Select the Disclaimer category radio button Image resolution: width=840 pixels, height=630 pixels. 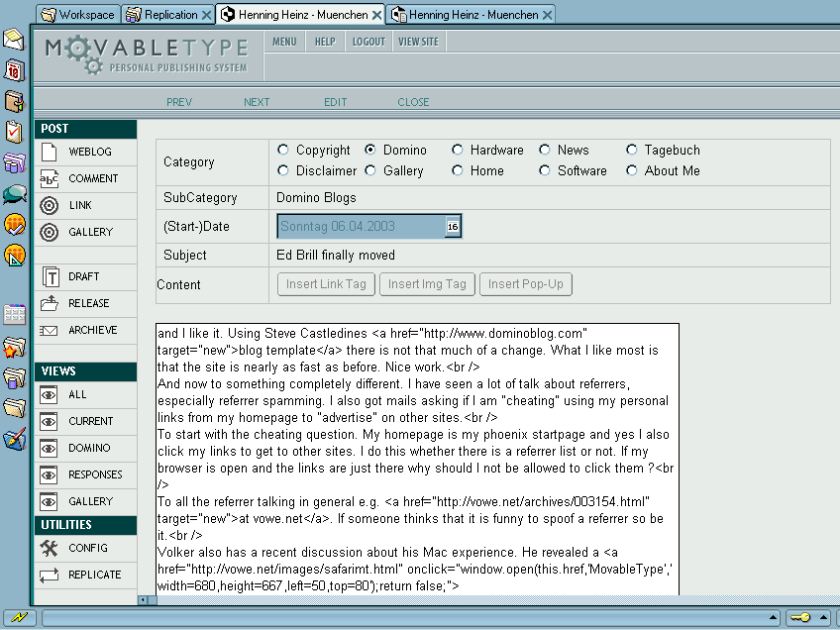pos(283,170)
